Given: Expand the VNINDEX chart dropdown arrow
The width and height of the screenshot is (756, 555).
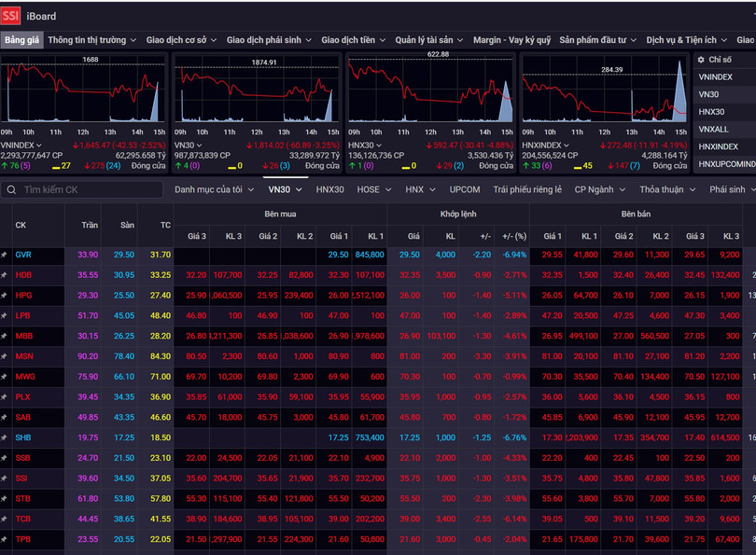Looking at the screenshot, I should click(40, 146).
